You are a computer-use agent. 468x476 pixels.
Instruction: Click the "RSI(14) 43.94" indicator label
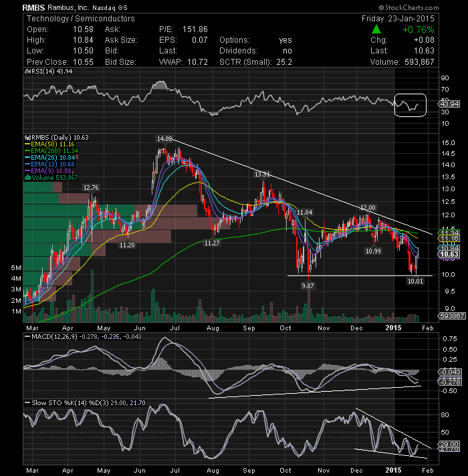pos(49,72)
